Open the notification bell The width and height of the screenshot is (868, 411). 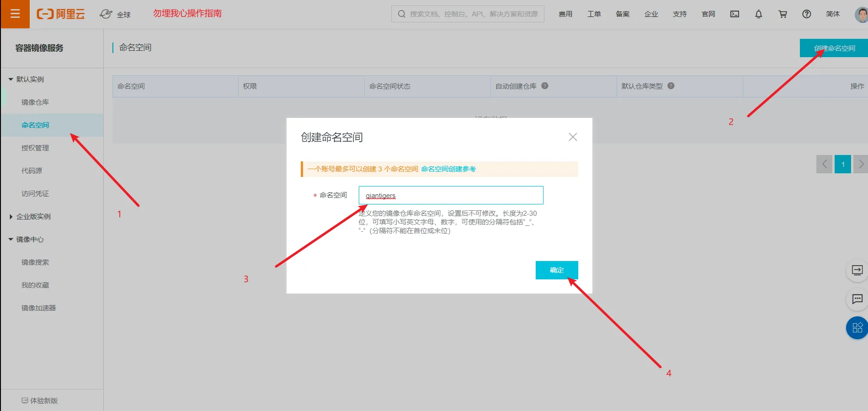tap(759, 14)
